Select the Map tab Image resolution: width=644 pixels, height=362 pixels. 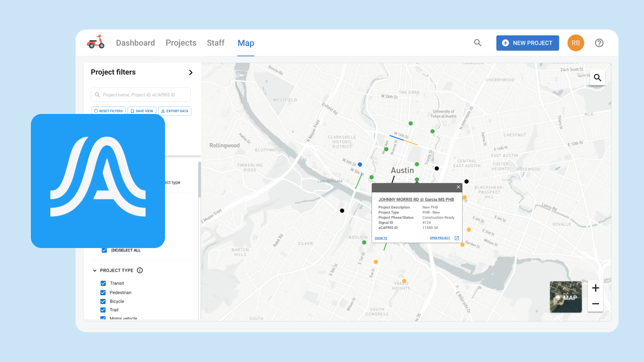246,43
